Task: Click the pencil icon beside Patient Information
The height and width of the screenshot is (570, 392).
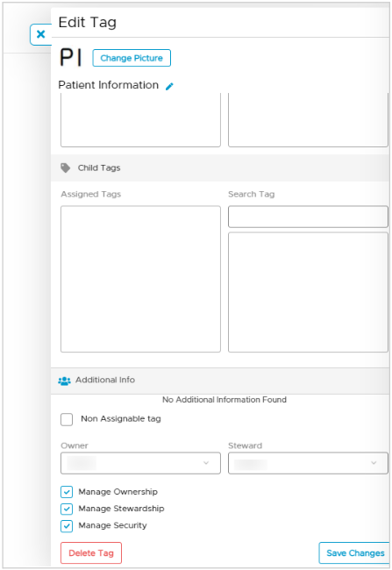Action: (169, 86)
